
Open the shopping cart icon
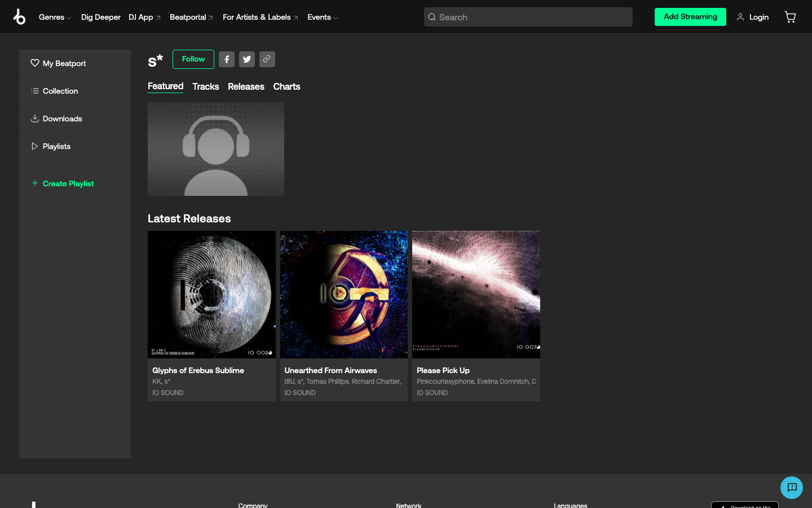(x=790, y=17)
